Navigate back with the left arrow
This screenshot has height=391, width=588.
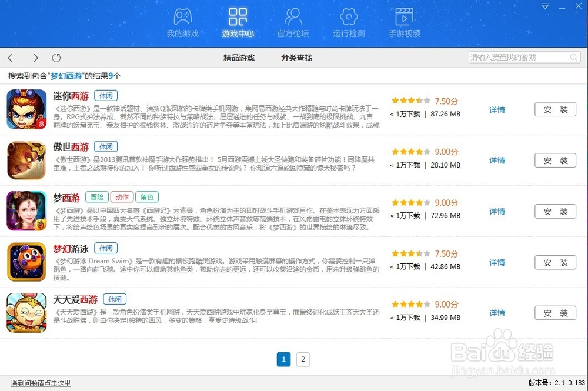click(x=12, y=58)
